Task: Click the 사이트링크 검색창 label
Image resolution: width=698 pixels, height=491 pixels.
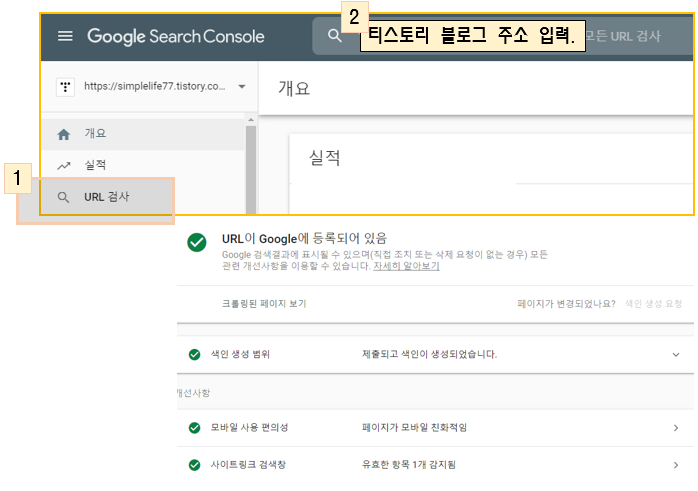Action: (x=248, y=465)
